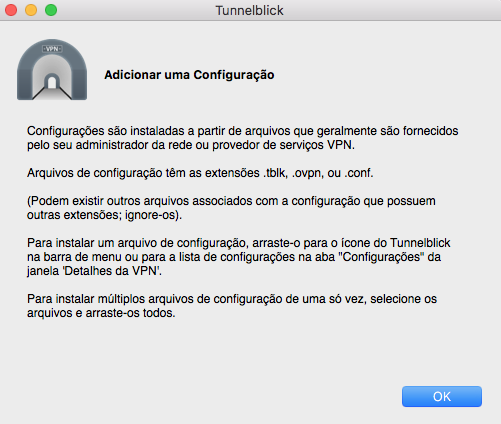Click the word 'Tunnelblick' in the instructions paragraph
The image size is (501, 424).
(x=420, y=243)
